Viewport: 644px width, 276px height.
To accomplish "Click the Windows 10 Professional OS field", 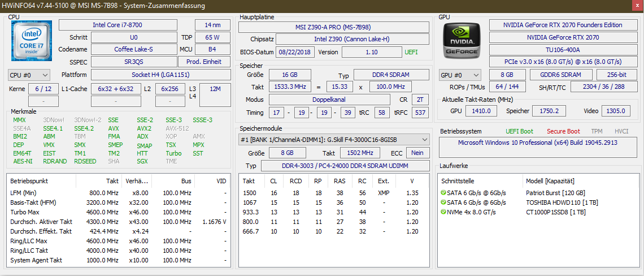I will point(538,146).
